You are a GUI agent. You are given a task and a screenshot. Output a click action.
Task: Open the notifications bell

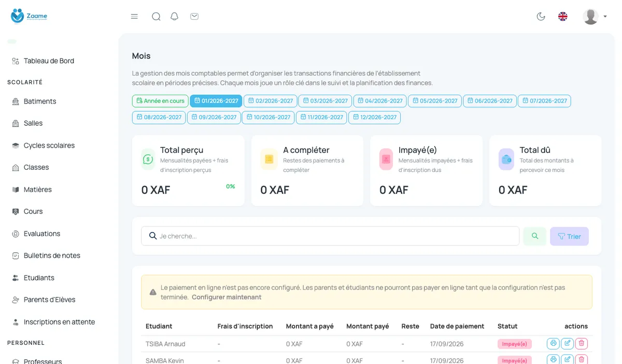coord(175,17)
